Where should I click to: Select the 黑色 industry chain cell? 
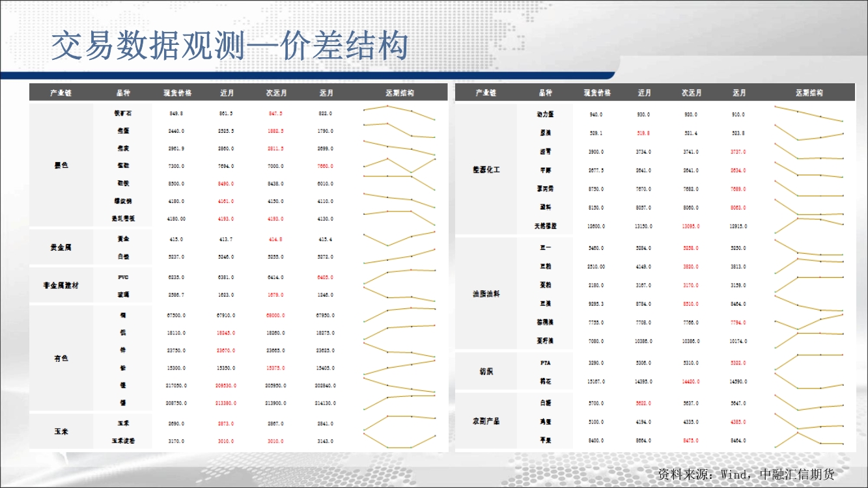click(x=61, y=165)
